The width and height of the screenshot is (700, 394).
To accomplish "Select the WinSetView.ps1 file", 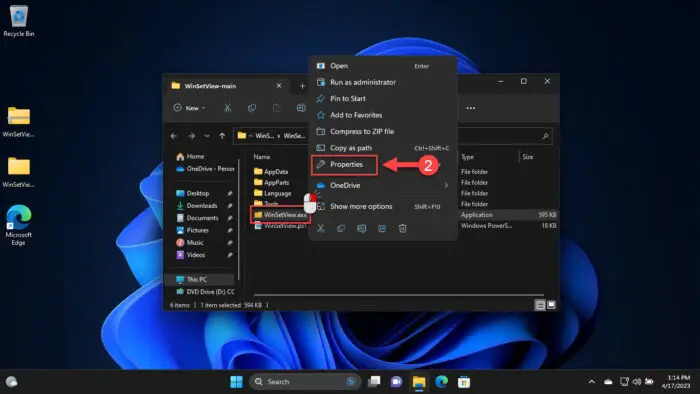I will (280, 226).
